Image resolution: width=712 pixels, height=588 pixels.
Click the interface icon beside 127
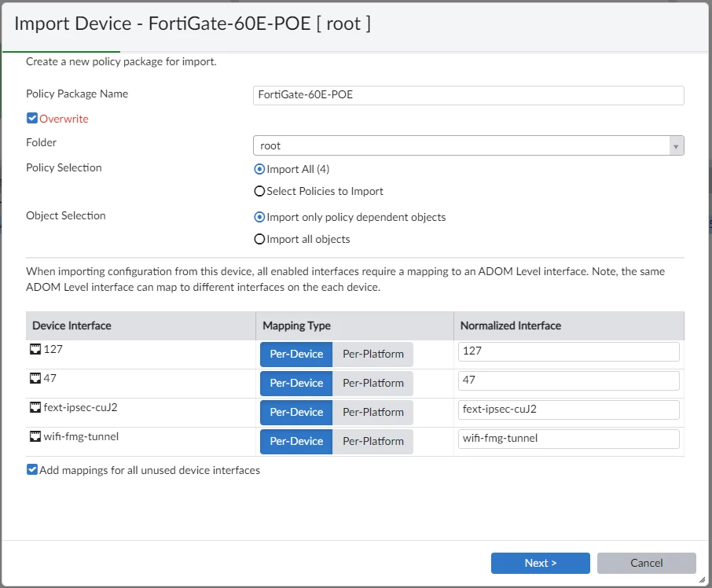tap(35, 349)
